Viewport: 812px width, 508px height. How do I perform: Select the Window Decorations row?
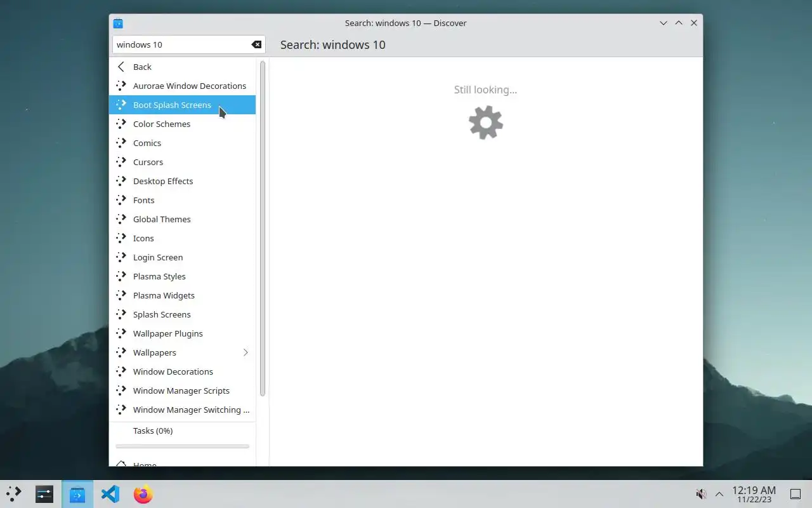pyautogui.click(x=183, y=371)
